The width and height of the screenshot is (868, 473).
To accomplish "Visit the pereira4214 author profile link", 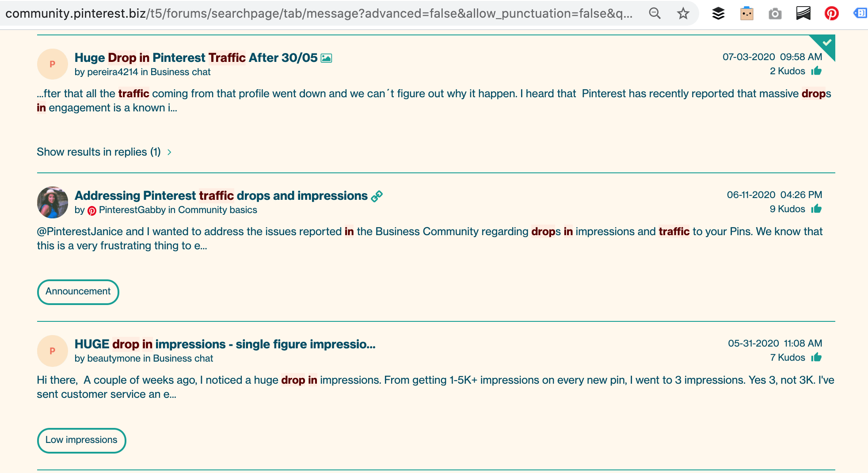I will click(112, 72).
